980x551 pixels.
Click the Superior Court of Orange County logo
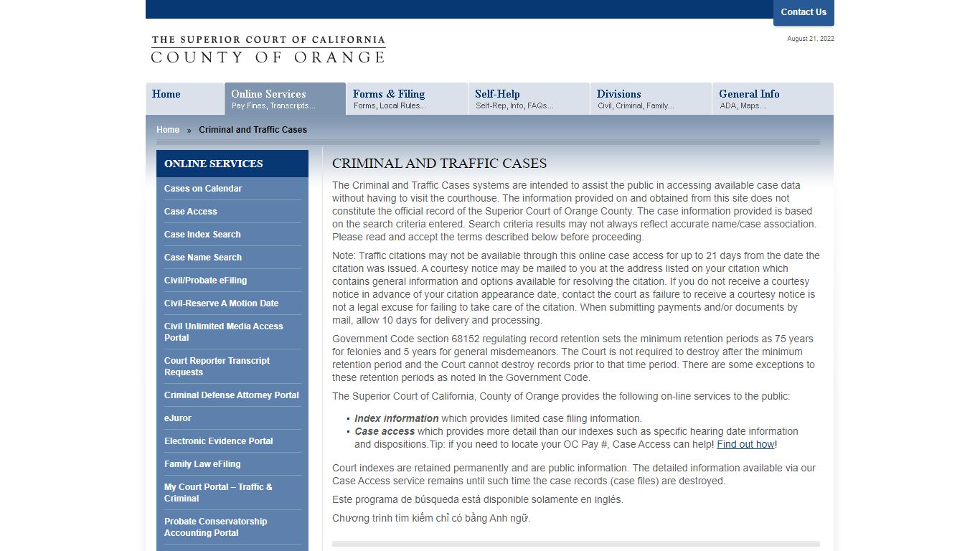pos(268,47)
